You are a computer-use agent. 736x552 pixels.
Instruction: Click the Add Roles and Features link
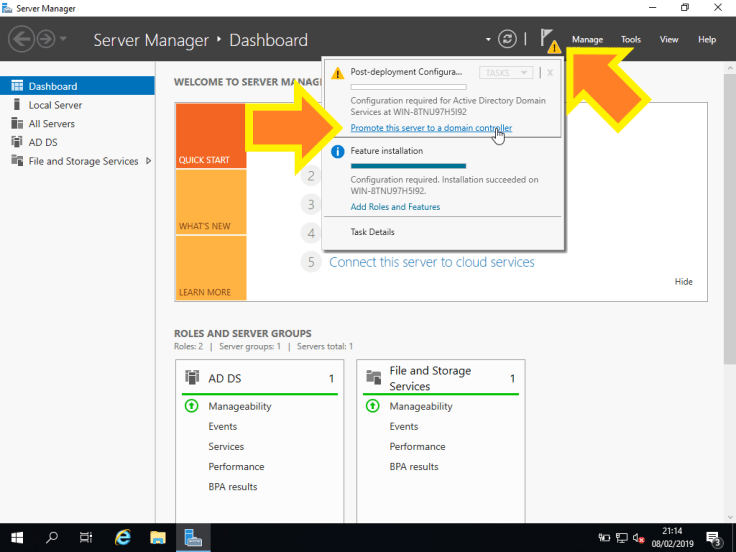tap(395, 207)
